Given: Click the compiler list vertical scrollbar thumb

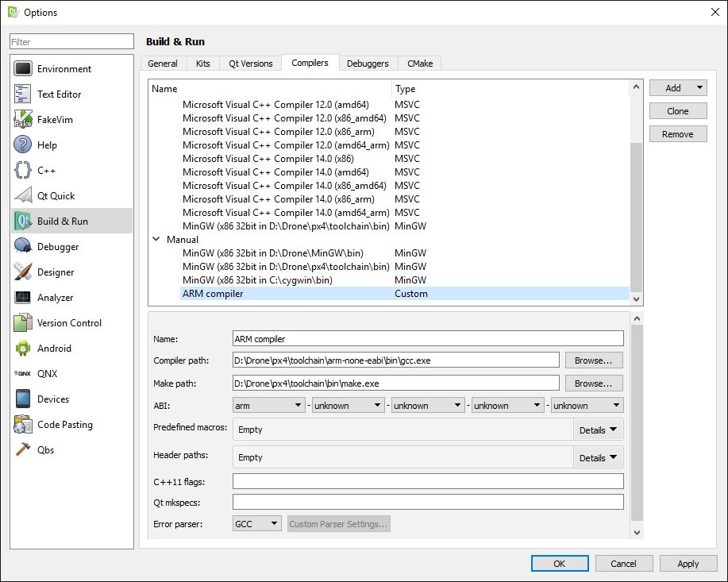Looking at the screenshot, I should [x=636, y=218].
